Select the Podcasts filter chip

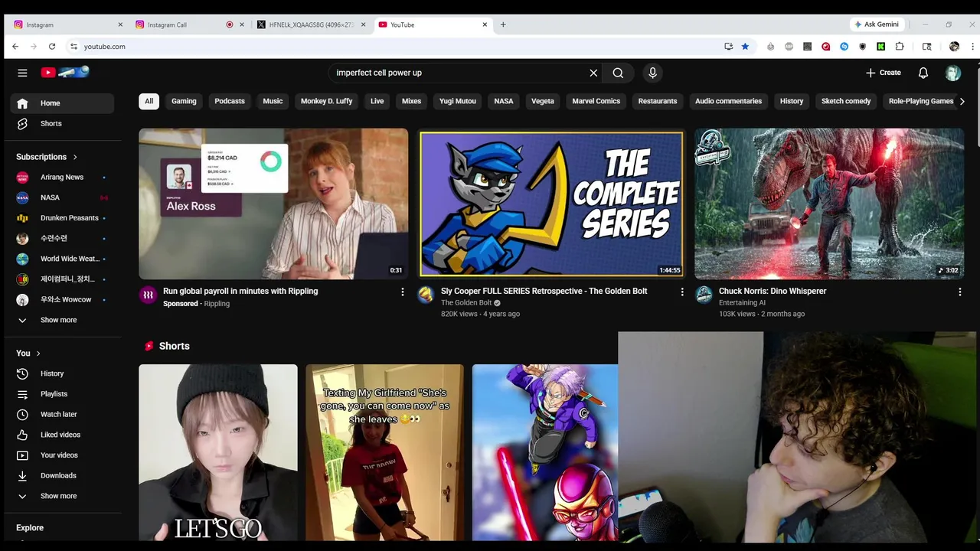(x=230, y=101)
